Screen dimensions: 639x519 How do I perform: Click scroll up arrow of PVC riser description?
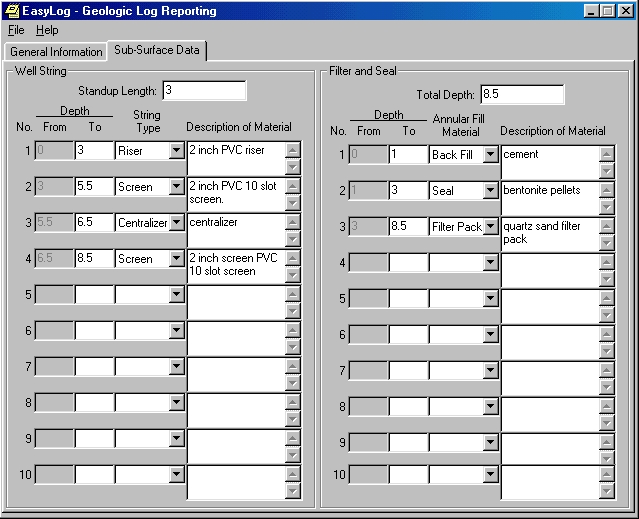click(293, 150)
